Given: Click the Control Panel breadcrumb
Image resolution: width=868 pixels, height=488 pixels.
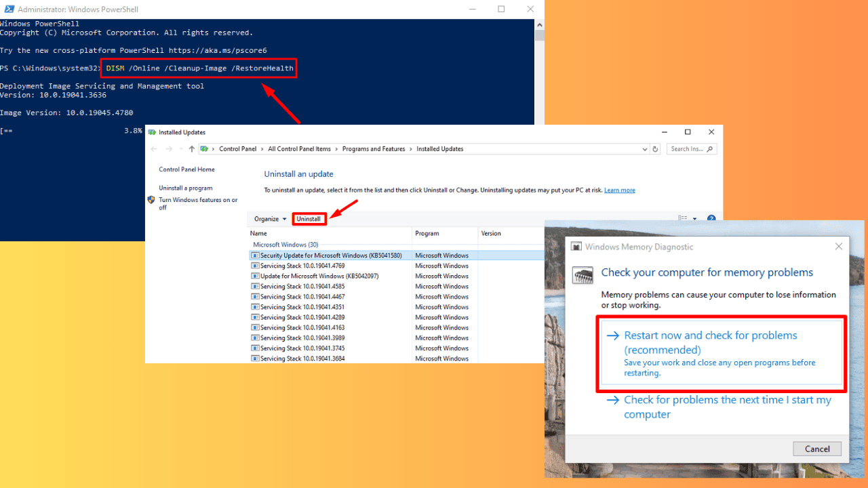Looking at the screenshot, I should point(237,149).
